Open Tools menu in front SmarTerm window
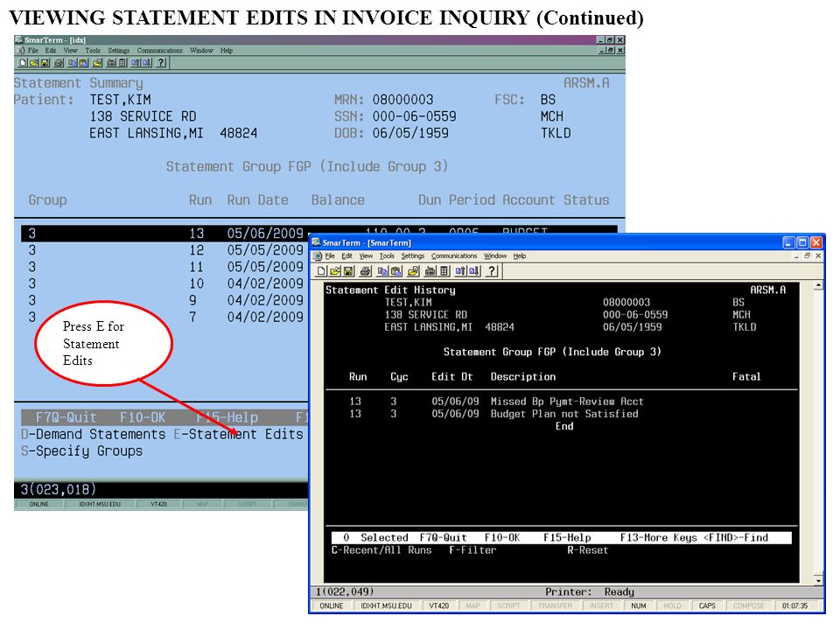Screen dimensions: 840x630 click(387, 256)
